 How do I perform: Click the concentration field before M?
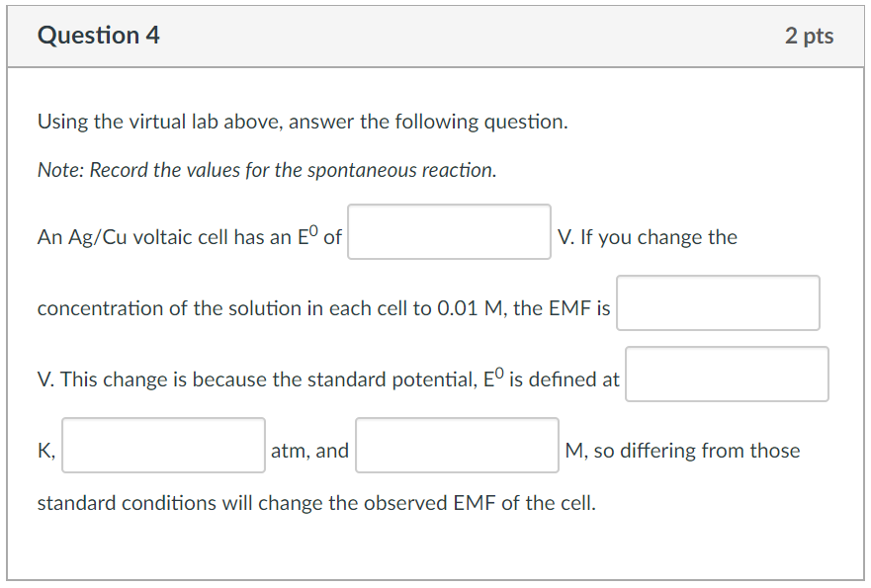457,445
